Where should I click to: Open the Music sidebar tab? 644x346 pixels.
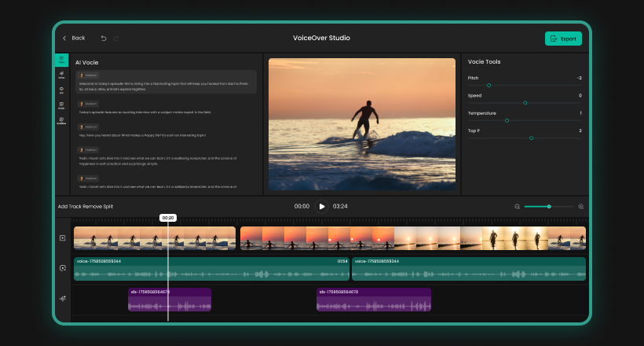(61, 105)
